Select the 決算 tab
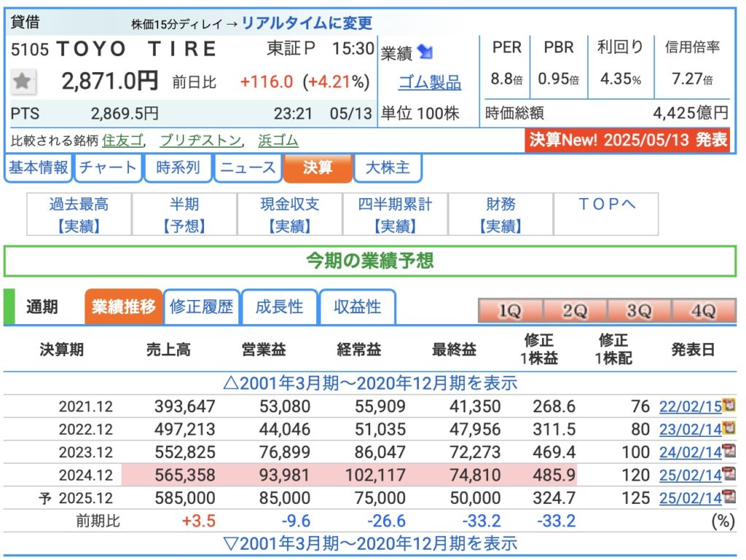 click(x=318, y=167)
